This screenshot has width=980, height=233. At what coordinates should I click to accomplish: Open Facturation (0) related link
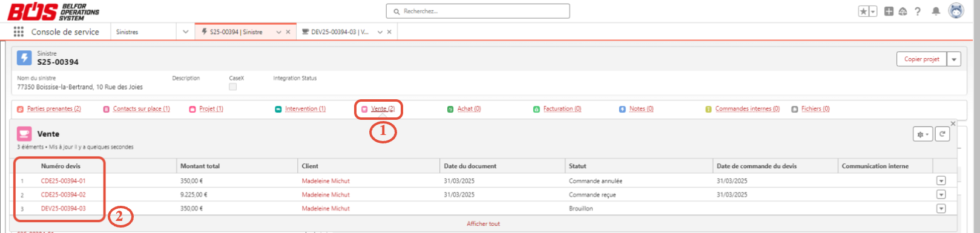click(x=562, y=109)
